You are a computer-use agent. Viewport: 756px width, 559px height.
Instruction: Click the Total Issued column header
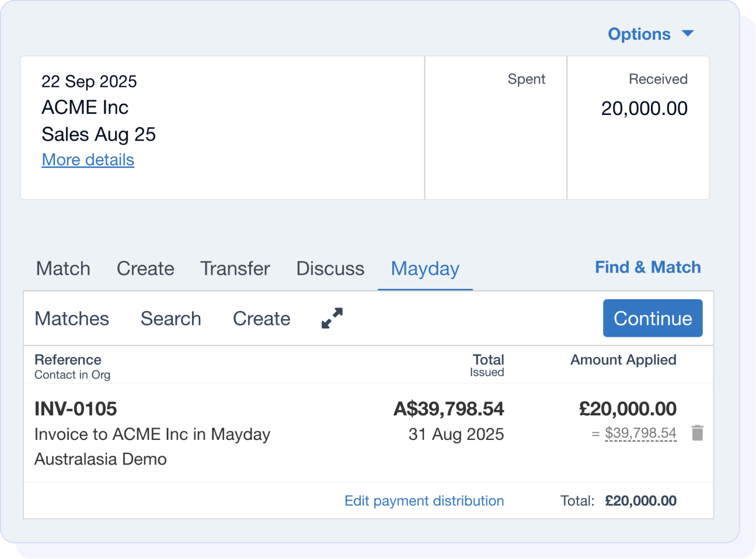click(x=487, y=365)
